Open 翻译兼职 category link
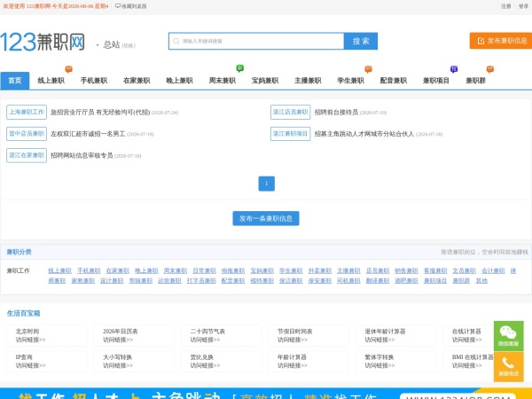 [x=378, y=280]
